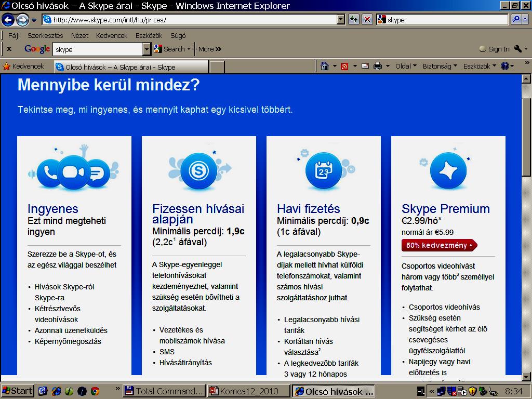Open the Szerkesztés menu
Image resolution: width=532 pixels, height=399 pixels.
tap(45, 35)
